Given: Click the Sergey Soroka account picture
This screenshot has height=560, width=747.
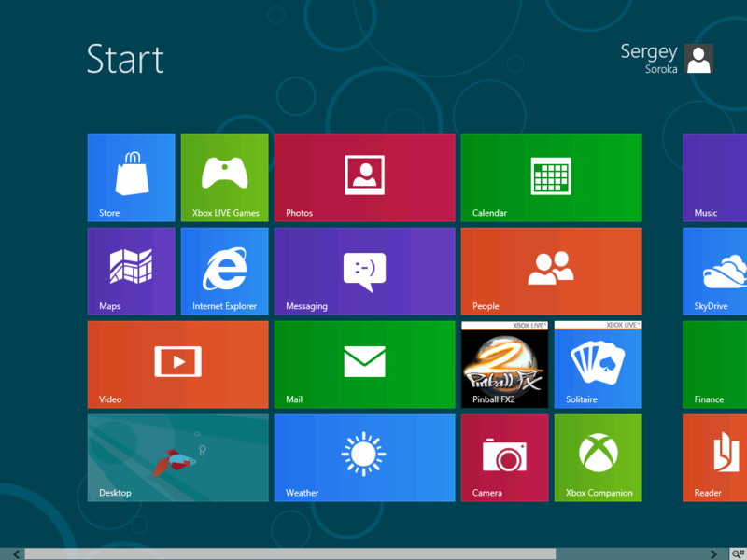Looking at the screenshot, I should point(698,59).
